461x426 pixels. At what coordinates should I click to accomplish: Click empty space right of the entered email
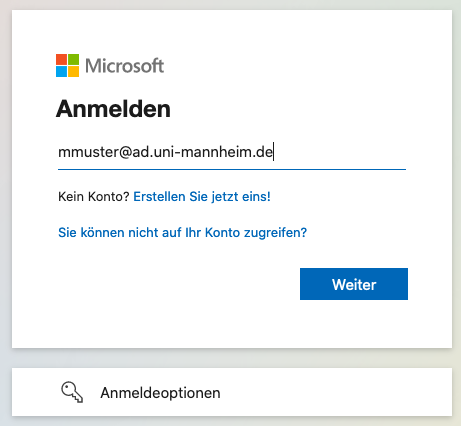pos(340,152)
